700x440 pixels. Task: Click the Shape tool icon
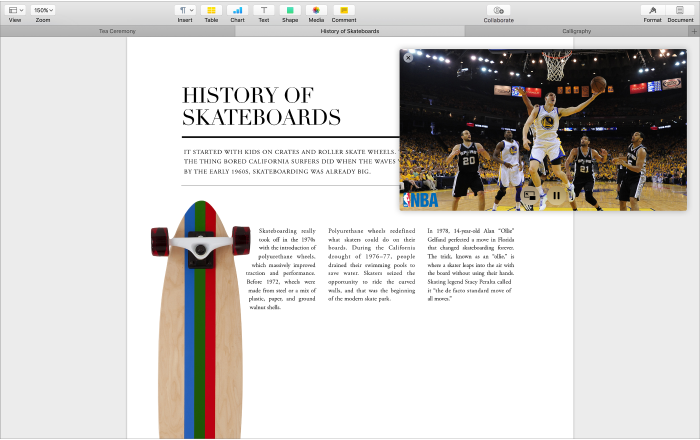(x=289, y=10)
